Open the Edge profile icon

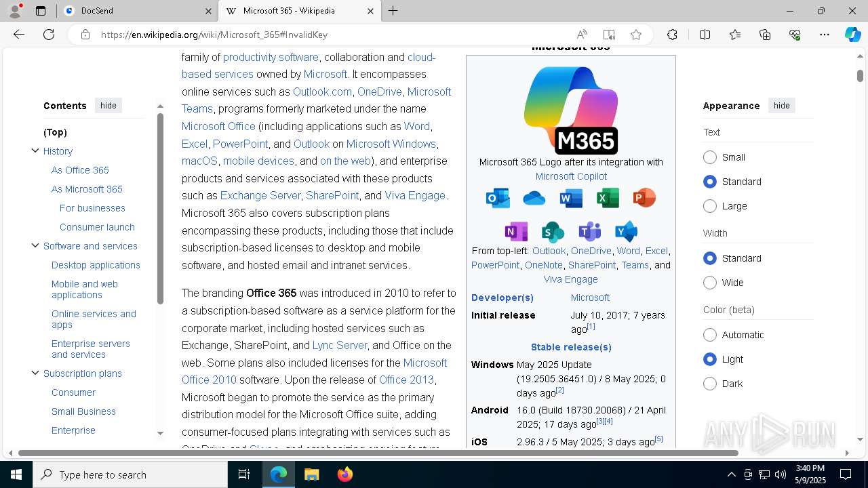click(15, 11)
